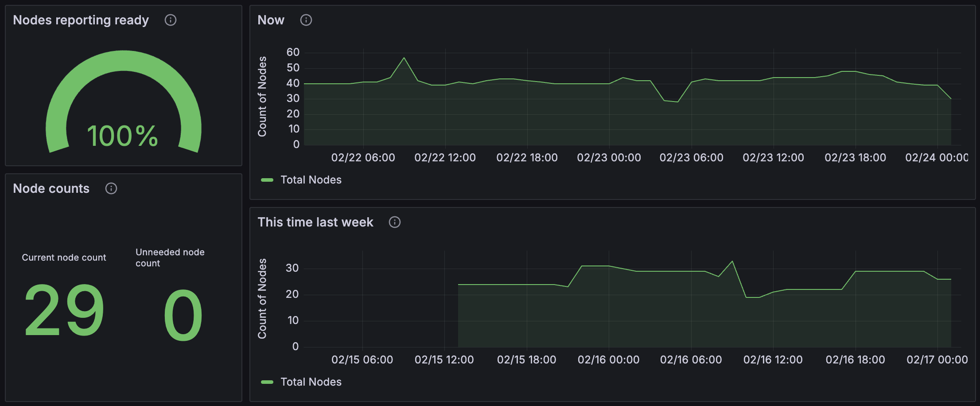This screenshot has width=980, height=406.
Task: Click info icon next to Now title
Action: pos(306,20)
